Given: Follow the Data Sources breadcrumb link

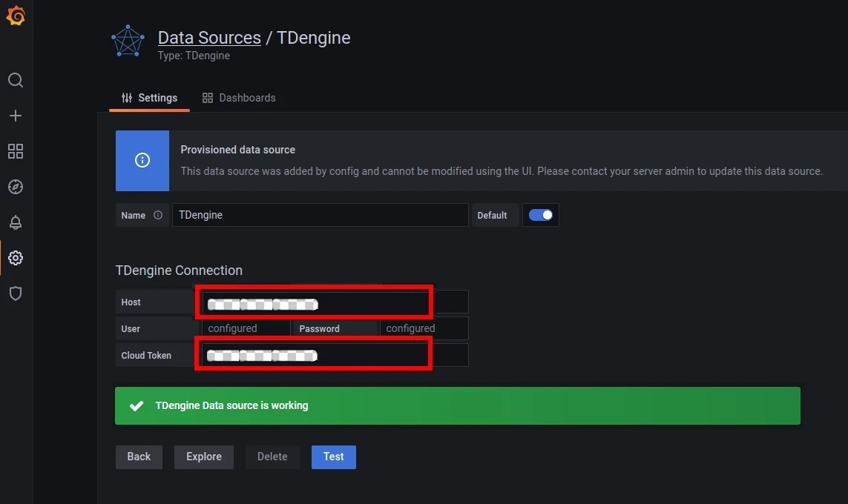Looking at the screenshot, I should pyautogui.click(x=209, y=38).
